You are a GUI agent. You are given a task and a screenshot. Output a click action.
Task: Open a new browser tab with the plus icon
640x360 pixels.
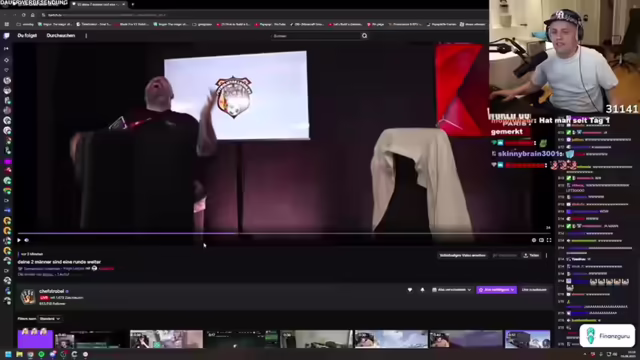pyautogui.click(x=133, y=4)
